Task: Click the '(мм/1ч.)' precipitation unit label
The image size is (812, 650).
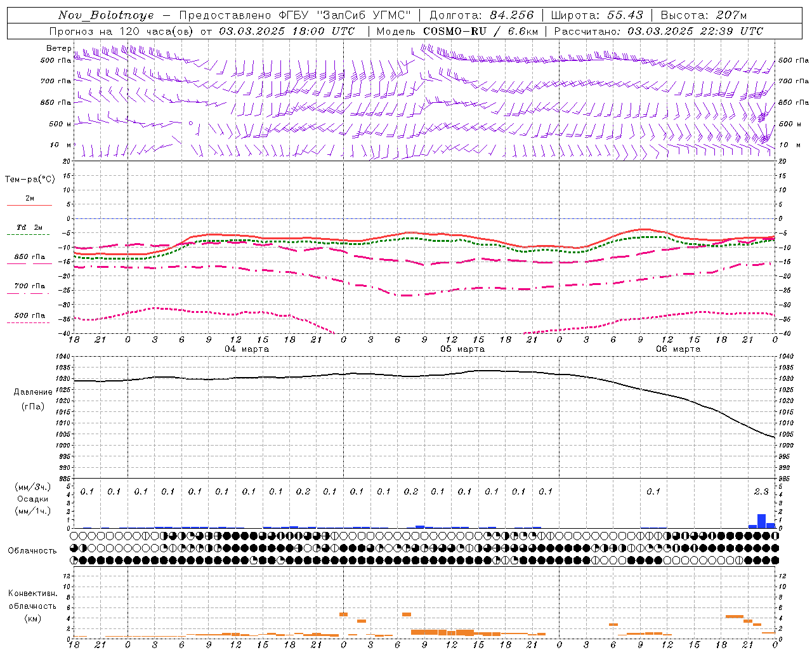Action: (x=33, y=511)
